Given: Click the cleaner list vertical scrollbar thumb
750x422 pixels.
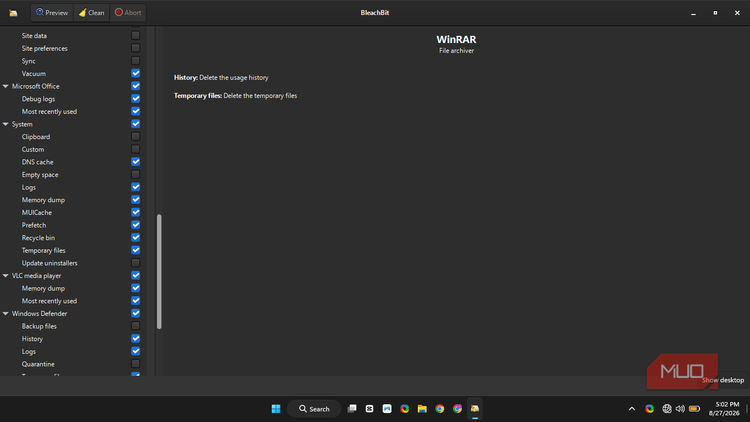Looking at the screenshot, I should [159, 272].
